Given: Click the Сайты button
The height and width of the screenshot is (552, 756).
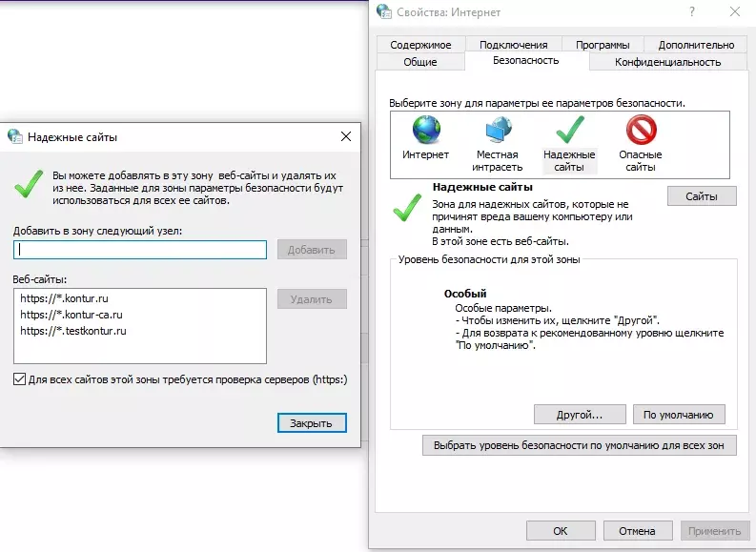Looking at the screenshot, I should (x=702, y=196).
